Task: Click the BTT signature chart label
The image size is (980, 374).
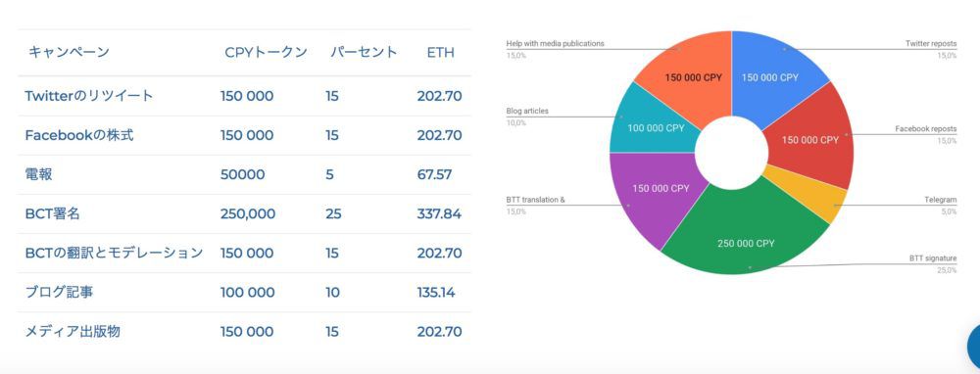Action: click(x=933, y=258)
